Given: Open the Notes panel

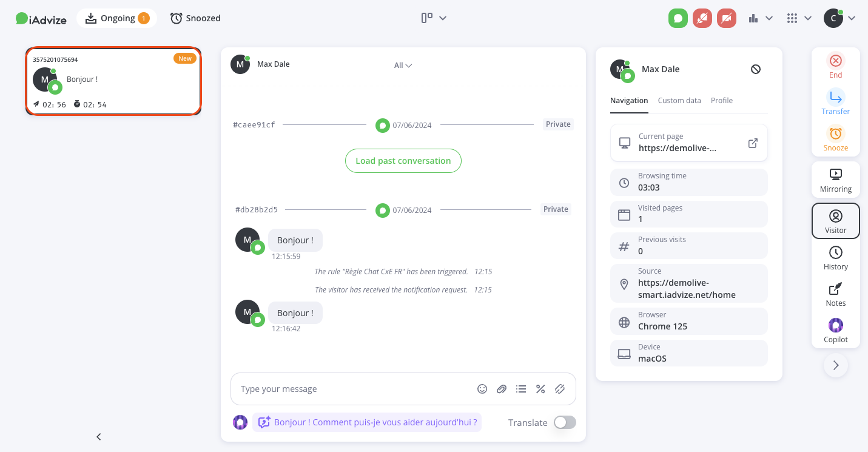Looking at the screenshot, I should pos(835,294).
